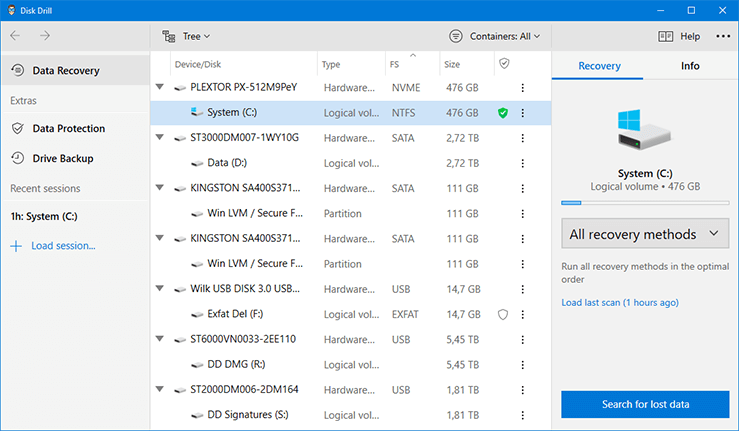
Task: Open the Containers: All filter dropdown
Action: 494,36
